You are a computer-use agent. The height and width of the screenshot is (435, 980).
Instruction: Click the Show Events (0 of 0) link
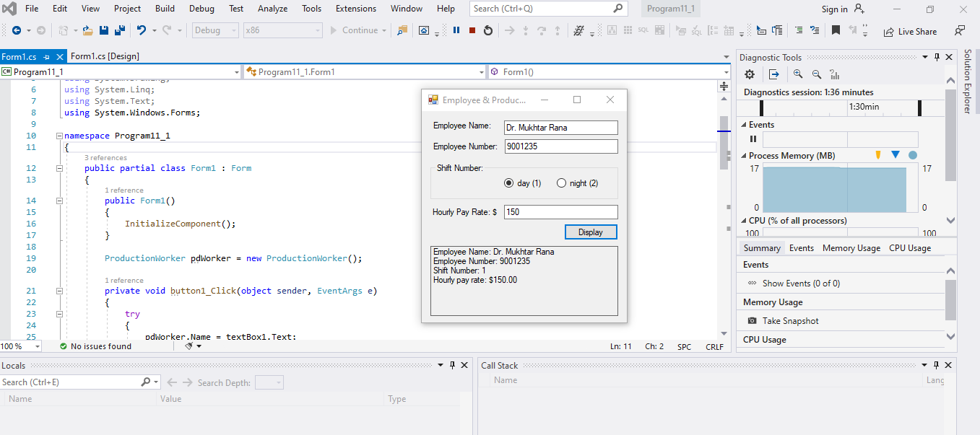point(801,284)
